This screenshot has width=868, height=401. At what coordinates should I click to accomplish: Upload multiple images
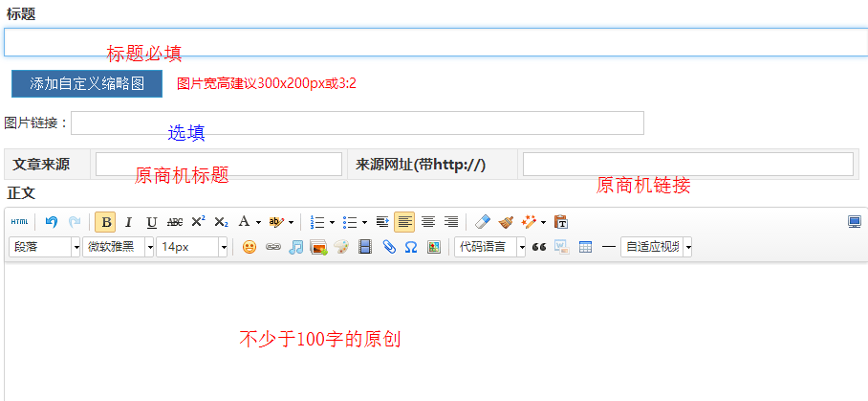(x=318, y=247)
